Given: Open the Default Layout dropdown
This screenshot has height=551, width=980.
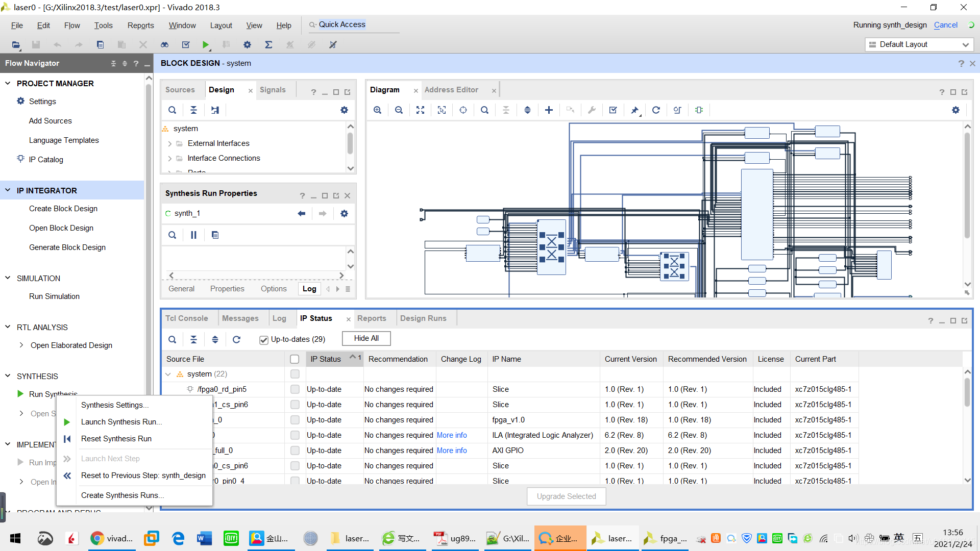Looking at the screenshot, I should click(x=919, y=45).
